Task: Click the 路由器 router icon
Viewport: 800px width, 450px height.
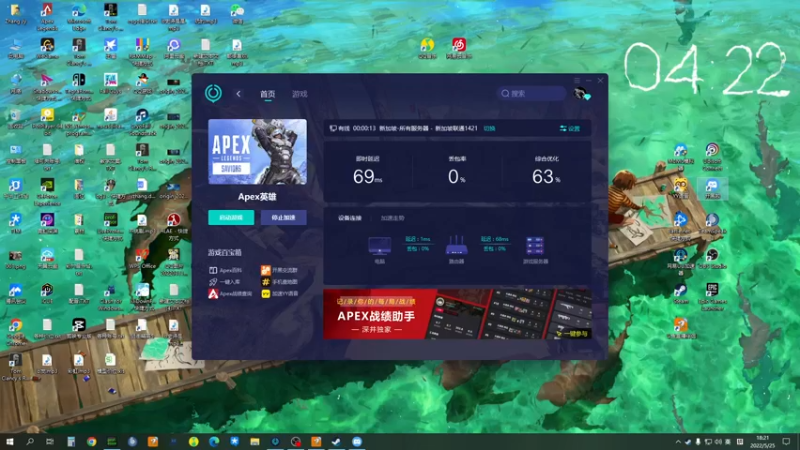Action: tap(456, 246)
